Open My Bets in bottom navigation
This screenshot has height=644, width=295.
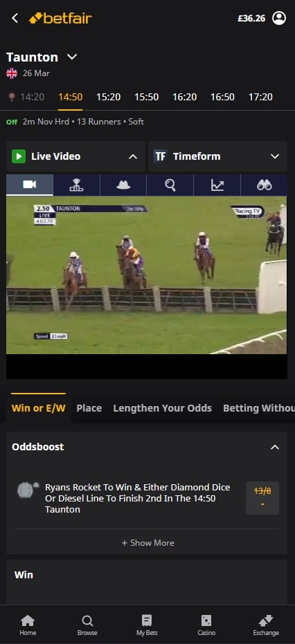point(147,625)
